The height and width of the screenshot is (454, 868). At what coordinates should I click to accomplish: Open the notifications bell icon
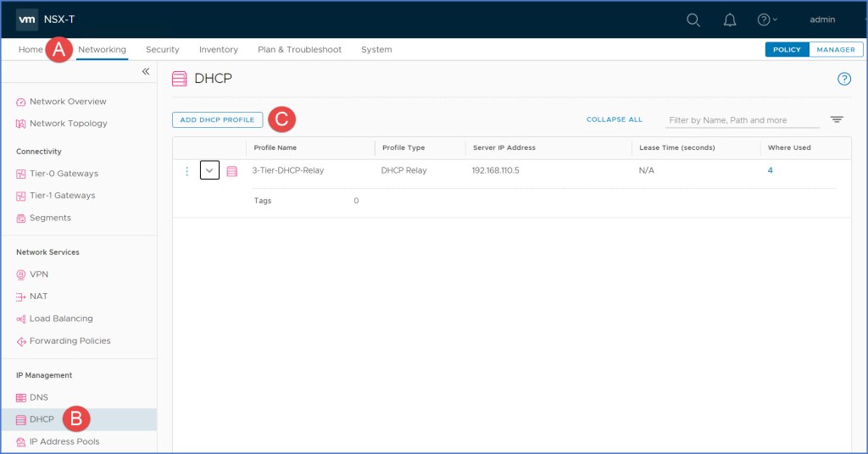730,19
